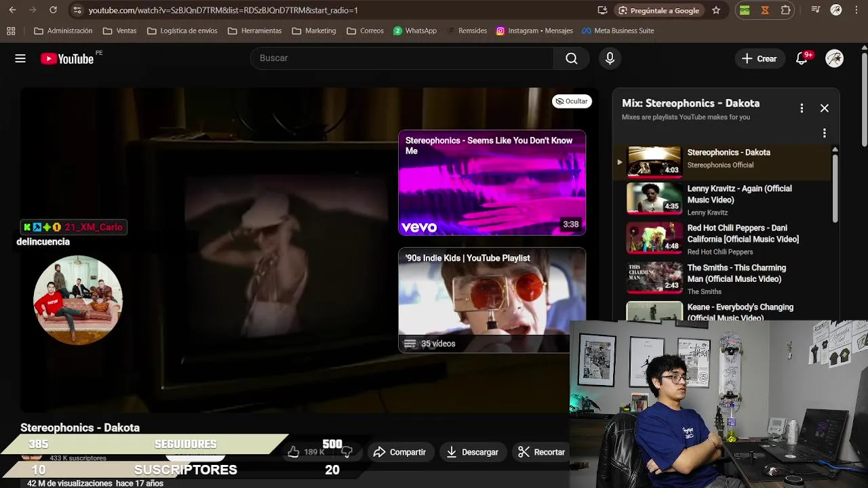Open Marketing bookmarks folder

[x=314, y=30]
